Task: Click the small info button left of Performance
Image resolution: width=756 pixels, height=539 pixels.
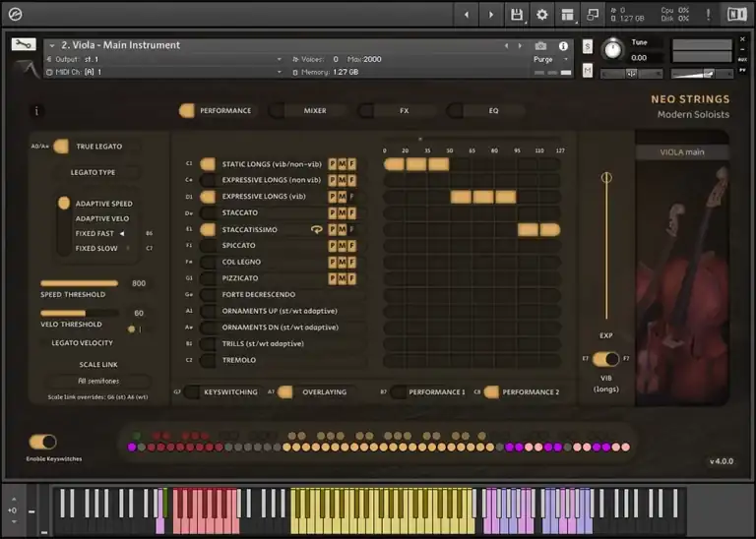Action: (x=36, y=111)
